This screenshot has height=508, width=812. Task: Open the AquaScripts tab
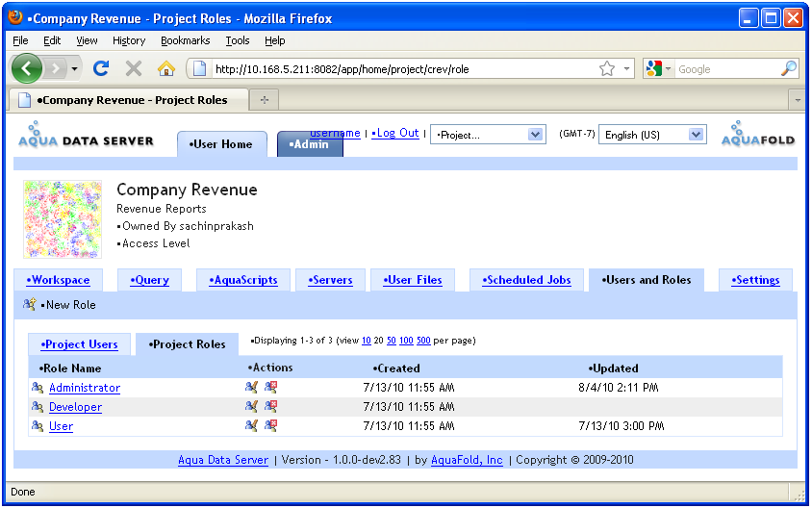pyautogui.click(x=243, y=280)
